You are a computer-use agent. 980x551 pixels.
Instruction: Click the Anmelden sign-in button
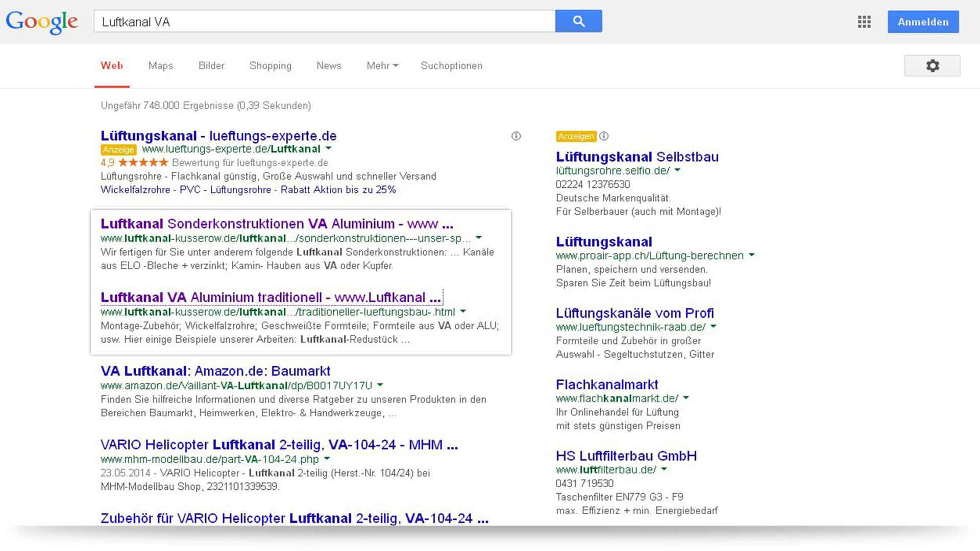(x=923, y=22)
